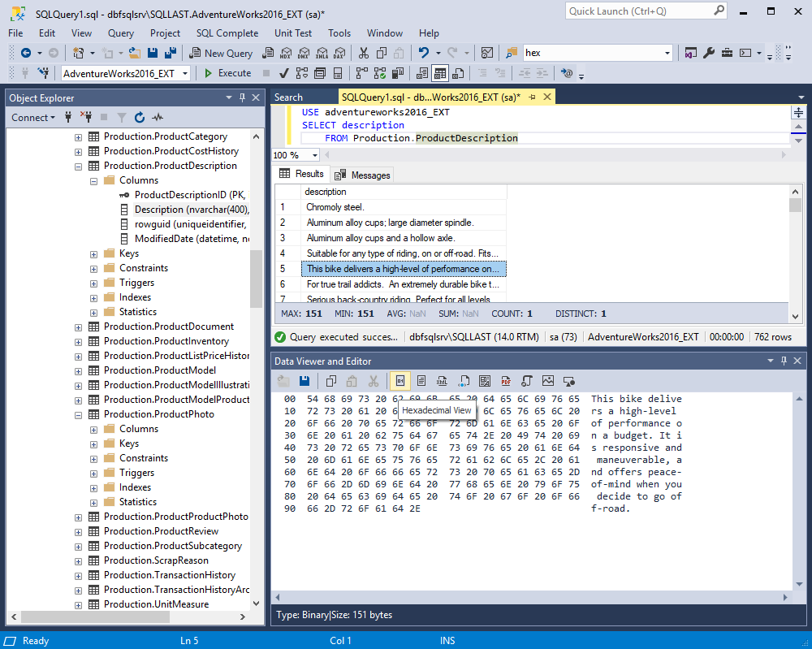The width and height of the screenshot is (812, 649).
Task: Click the DMX query icon
Action: coord(304,53)
